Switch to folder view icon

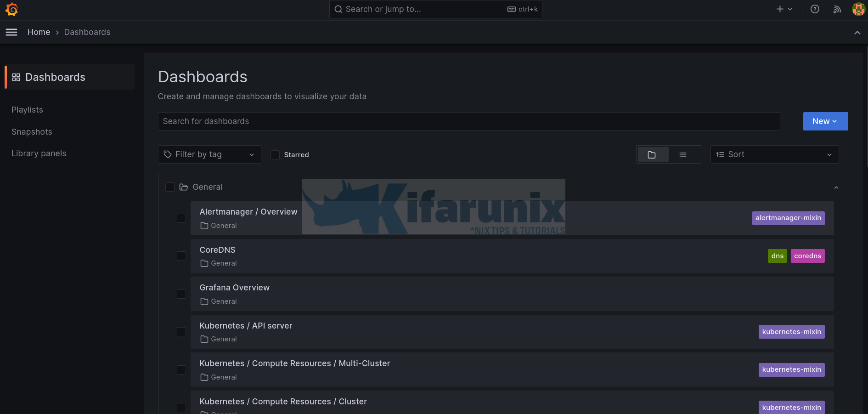click(652, 155)
